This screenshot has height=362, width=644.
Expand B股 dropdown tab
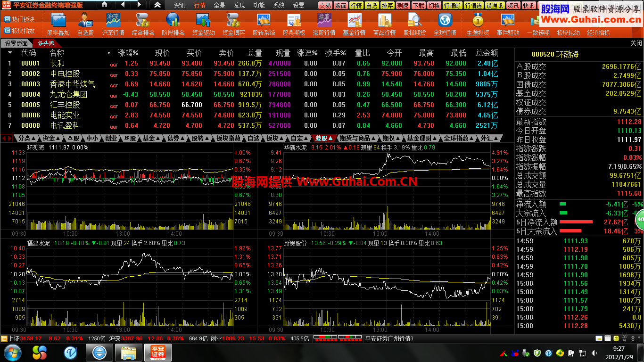pyautogui.click(x=131, y=138)
